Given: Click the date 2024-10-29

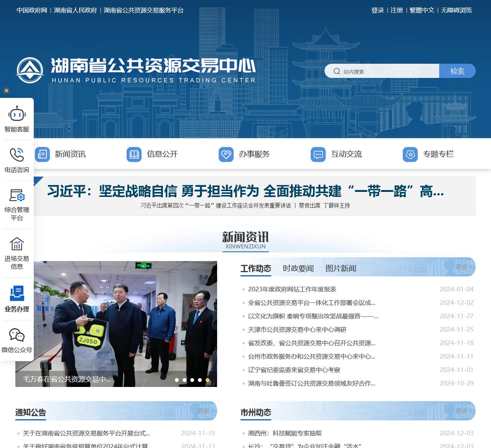Looking at the screenshot, I should coord(456,383).
